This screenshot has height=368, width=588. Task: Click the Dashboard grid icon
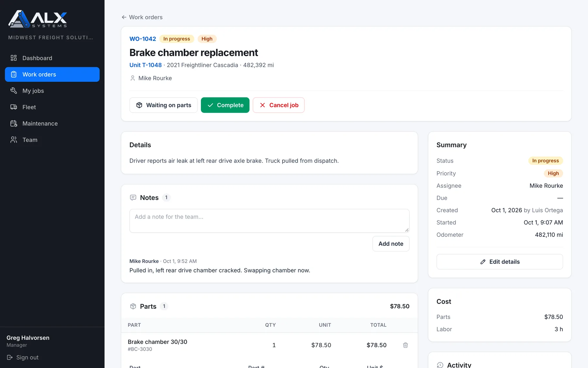point(14,58)
